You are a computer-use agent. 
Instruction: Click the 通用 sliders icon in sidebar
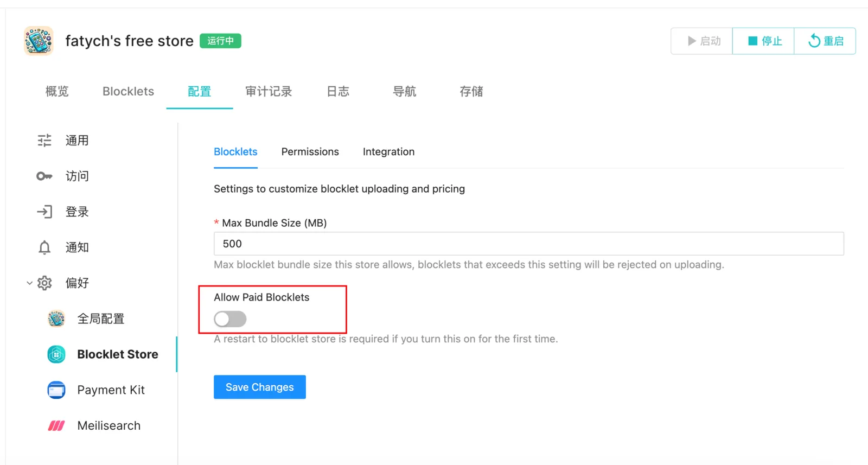[x=44, y=141]
